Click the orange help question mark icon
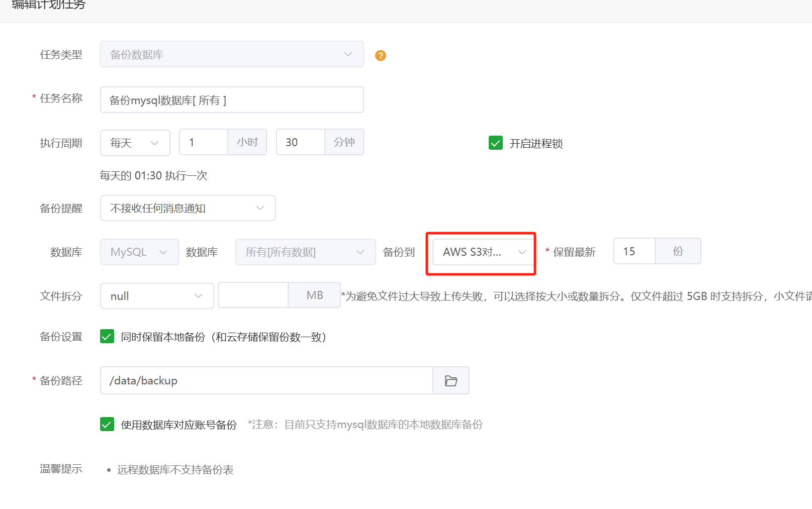The height and width of the screenshot is (509, 812). [x=381, y=55]
